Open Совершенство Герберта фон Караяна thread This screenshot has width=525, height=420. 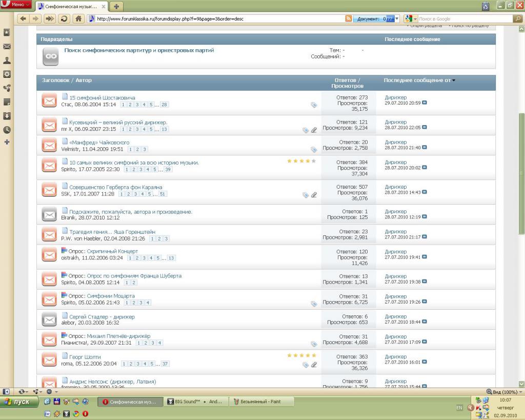[115, 187]
